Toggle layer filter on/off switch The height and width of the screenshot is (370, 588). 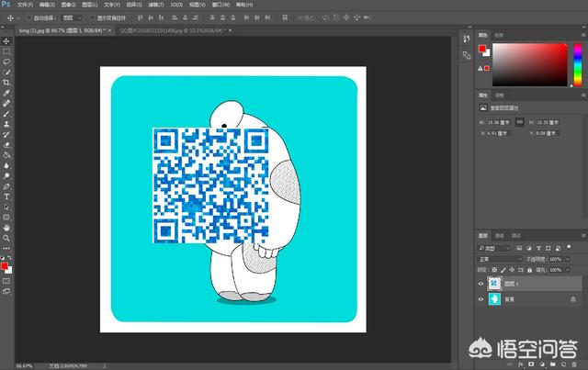pyautogui.click(x=569, y=247)
